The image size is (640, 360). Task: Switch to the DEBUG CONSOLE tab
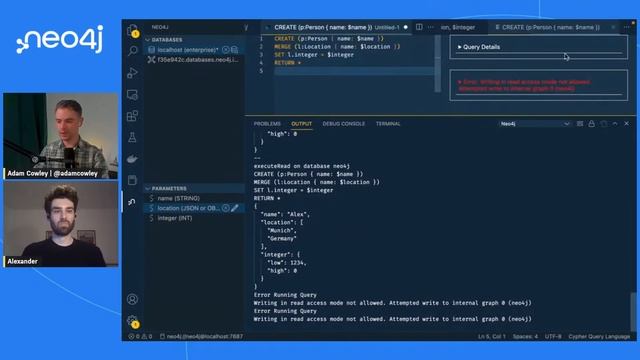pyautogui.click(x=344, y=124)
